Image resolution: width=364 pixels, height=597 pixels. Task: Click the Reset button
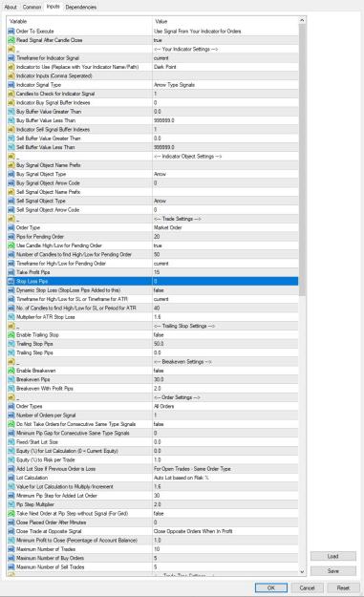[343, 587]
